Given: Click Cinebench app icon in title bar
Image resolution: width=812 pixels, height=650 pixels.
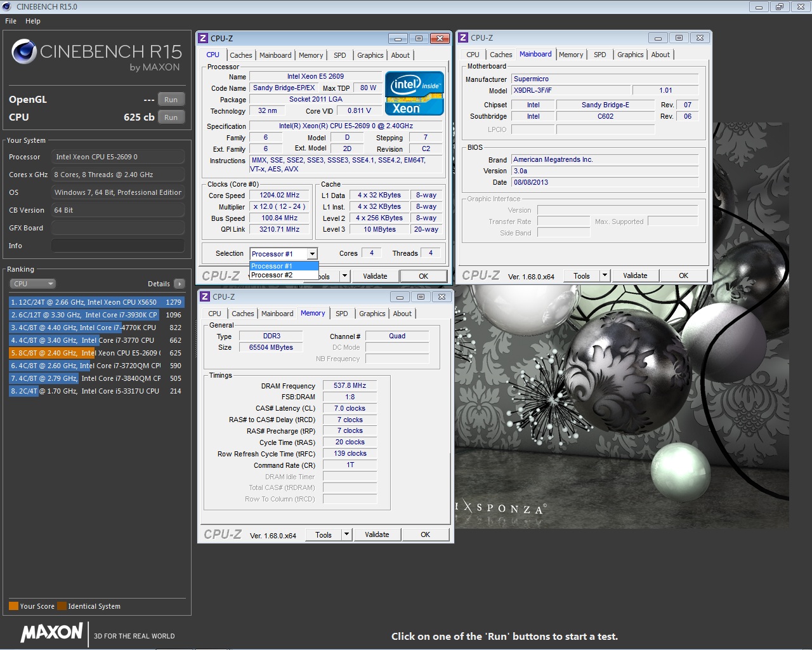Looking at the screenshot, I should 7,6.
